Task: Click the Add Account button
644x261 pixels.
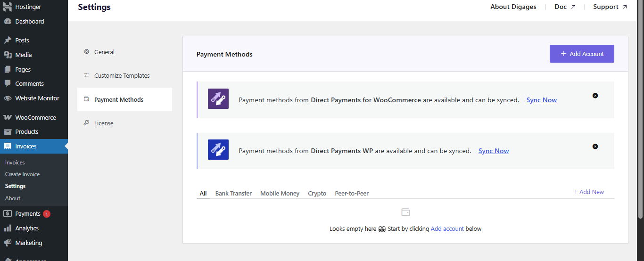Action: coord(582,54)
